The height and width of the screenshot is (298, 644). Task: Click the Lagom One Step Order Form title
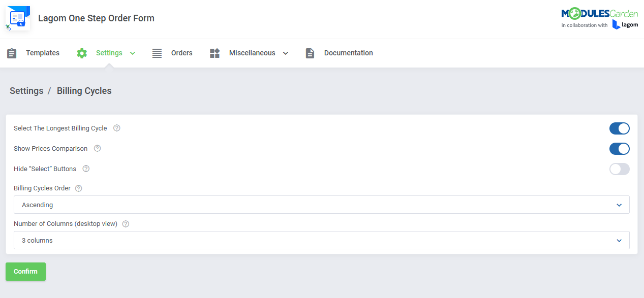pyautogui.click(x=97, y=18)
